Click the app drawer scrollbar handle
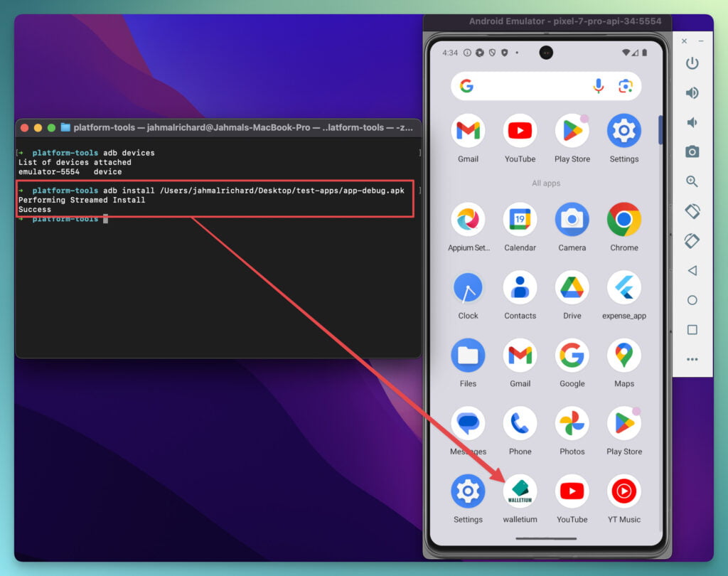The image size is (728, 576). coord(660,130)
